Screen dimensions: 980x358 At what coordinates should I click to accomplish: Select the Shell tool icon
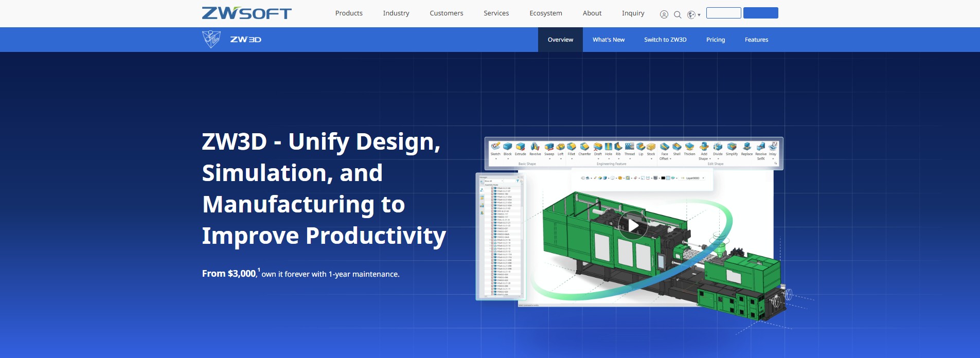click(x=677, y=147)
